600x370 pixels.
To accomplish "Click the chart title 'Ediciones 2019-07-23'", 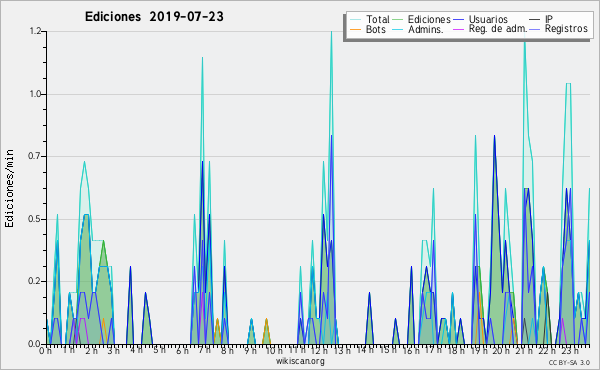I will 154,17.
